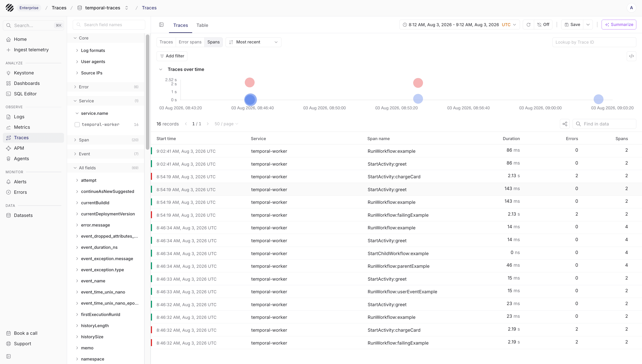Check the temporal-worker service checkbox
This screenshot has width=642, height=364.
tap(77, 125)
